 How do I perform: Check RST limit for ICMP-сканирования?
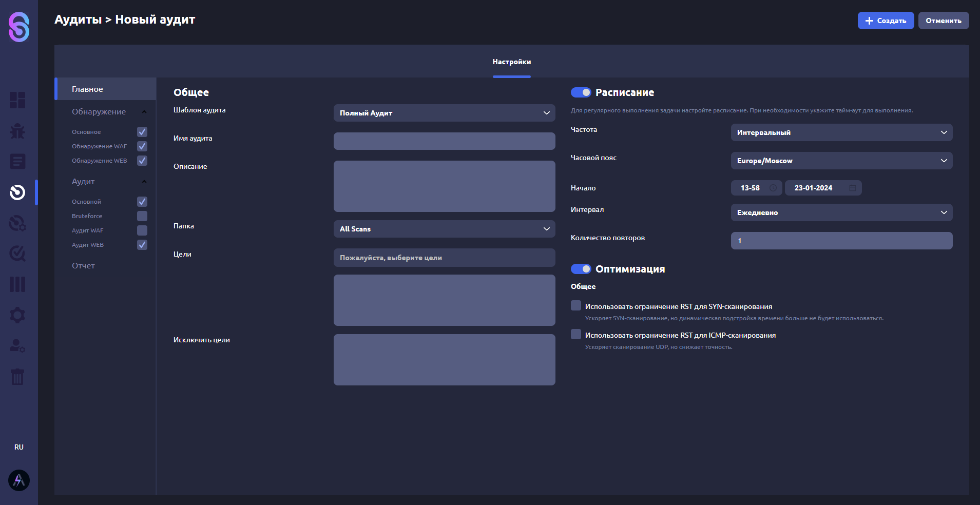pyautogui.click(x=576, y=334)
